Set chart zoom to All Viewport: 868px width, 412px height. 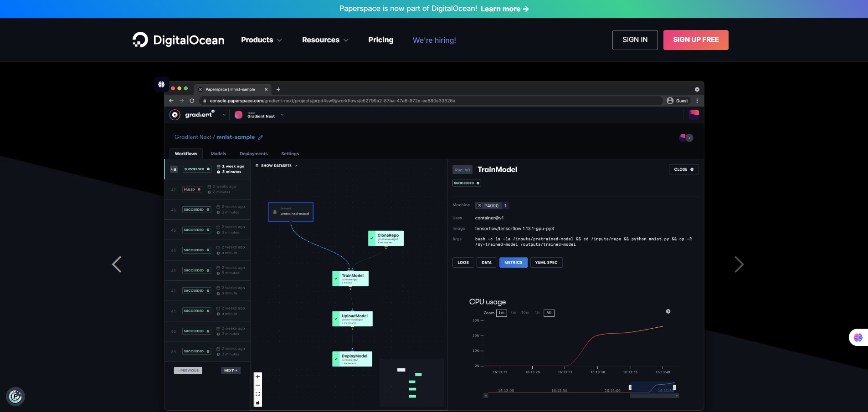point(549,313)
